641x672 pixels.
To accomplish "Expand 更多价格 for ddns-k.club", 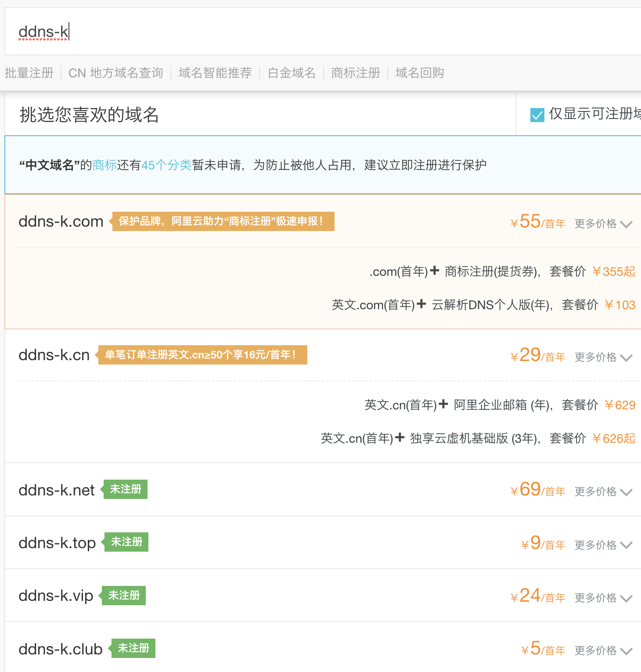I will click(x=603, y=650).
